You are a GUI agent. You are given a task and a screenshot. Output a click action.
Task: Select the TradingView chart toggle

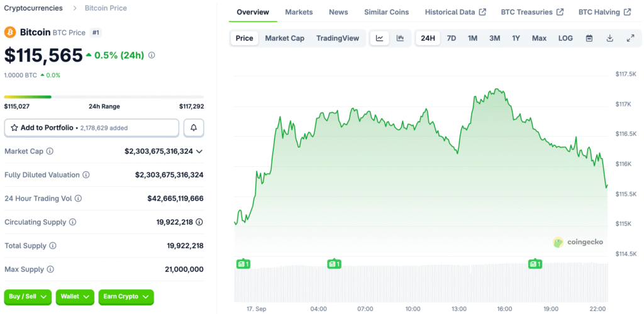tap(338, 38)
